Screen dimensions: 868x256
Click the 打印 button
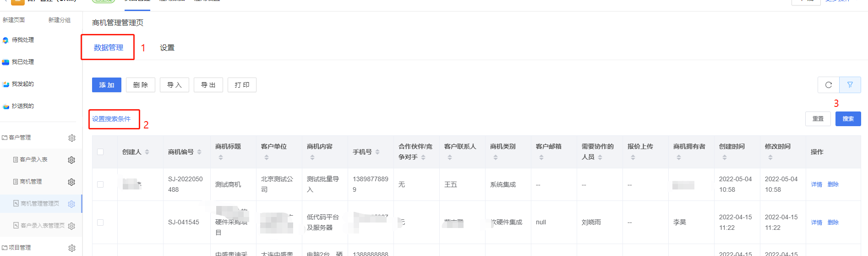tap(242, 85)
